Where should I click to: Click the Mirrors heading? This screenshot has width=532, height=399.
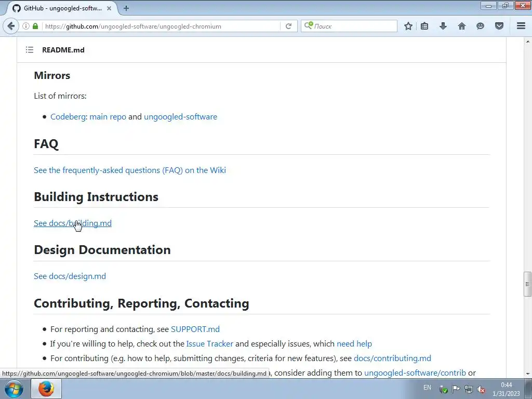(52, 75)
